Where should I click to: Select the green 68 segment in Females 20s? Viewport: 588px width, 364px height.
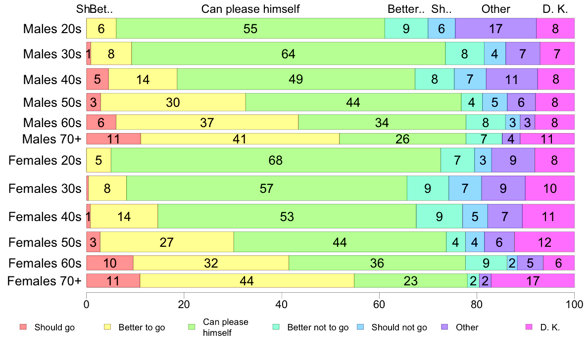click(x=276, y=160)
